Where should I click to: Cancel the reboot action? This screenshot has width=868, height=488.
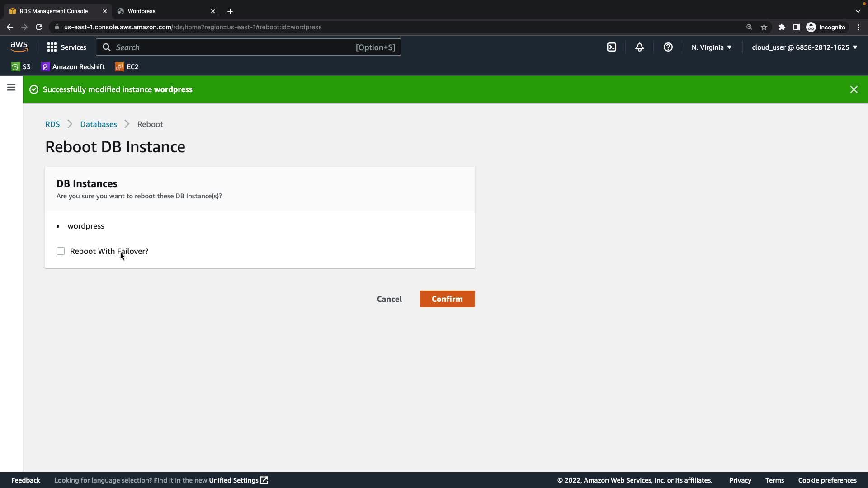389,299
